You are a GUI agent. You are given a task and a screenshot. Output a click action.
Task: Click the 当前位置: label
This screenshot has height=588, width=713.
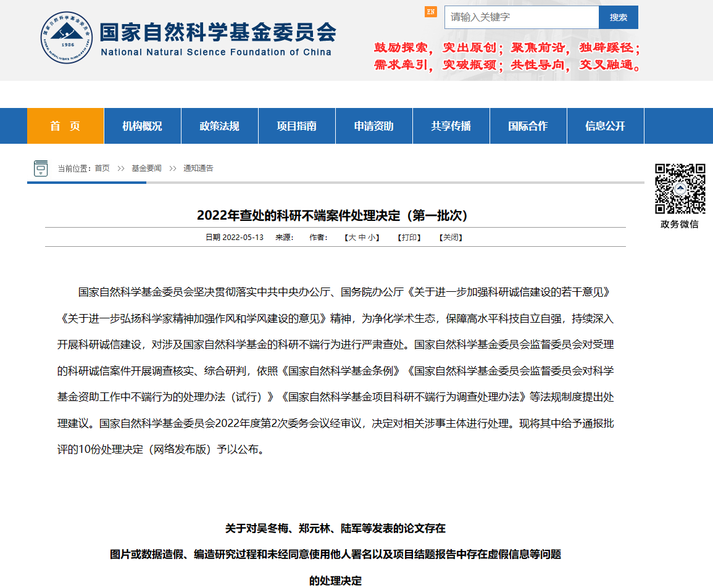[75, 168]
